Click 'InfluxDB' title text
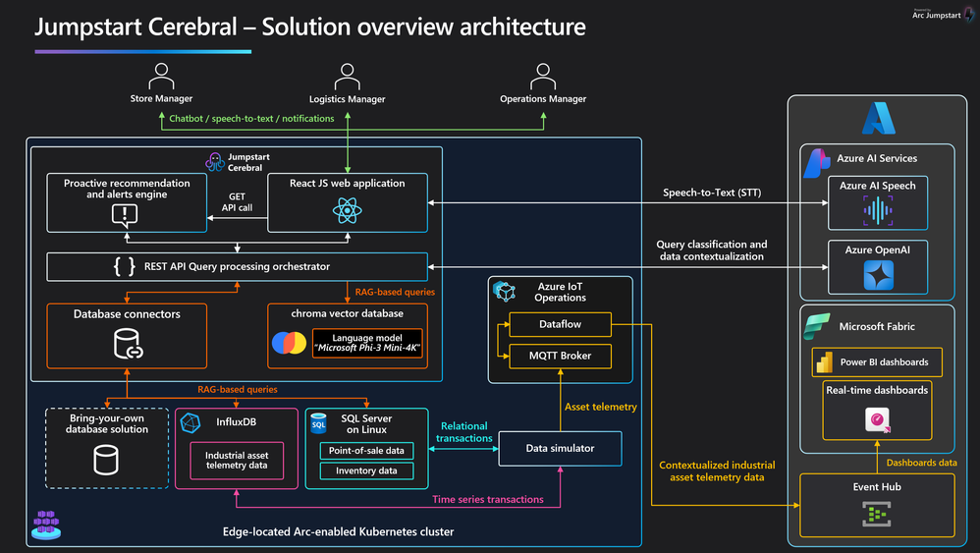 click(237, 422)
